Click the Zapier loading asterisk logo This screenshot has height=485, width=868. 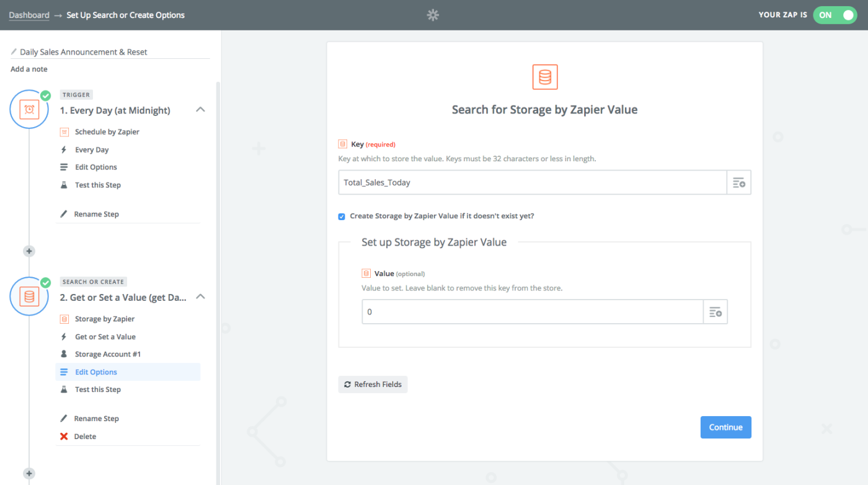click(x=433, y=16)
